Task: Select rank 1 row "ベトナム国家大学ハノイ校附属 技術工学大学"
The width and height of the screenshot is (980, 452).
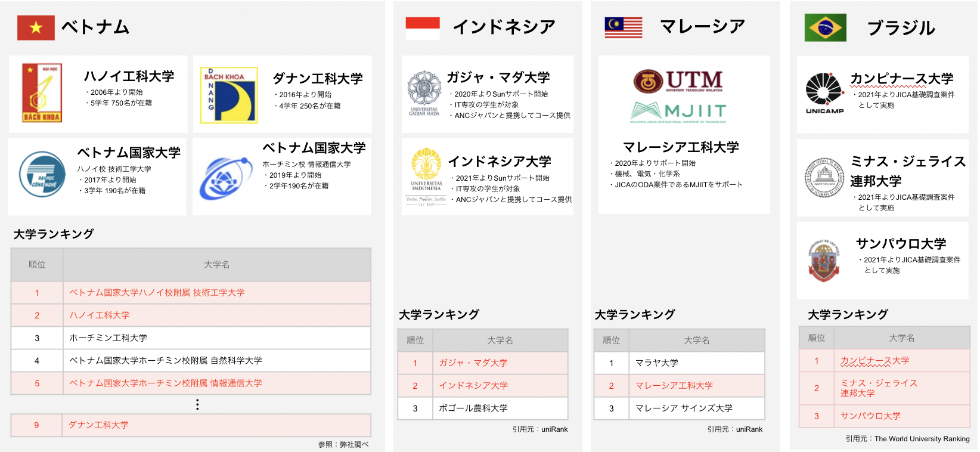Action: pos(191,293)
